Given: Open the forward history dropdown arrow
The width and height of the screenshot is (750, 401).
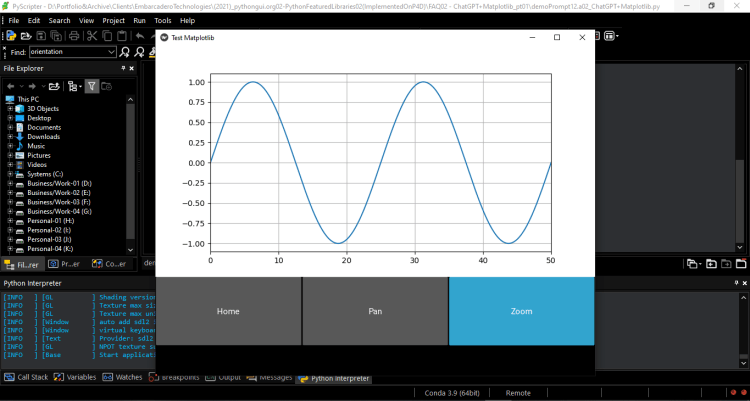Looking at the screenshot, I should pos(43,86).
